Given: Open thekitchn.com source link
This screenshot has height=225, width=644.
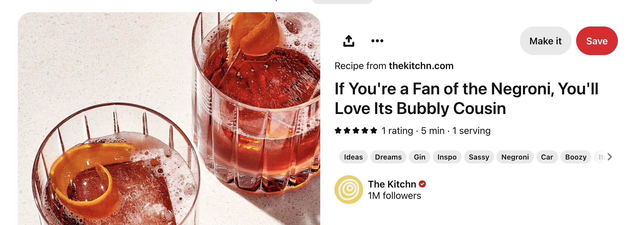Looking at the screenshot, I should [x=421, y=66].
